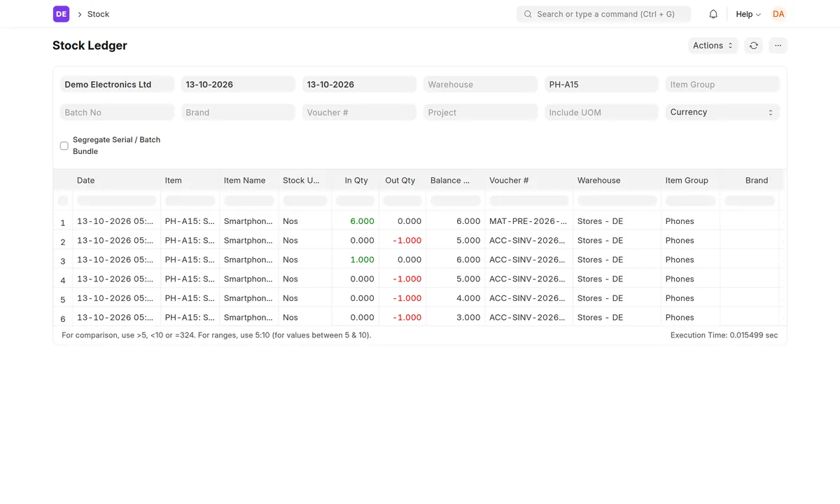Image resolution: width=840 pixels, height=504 pixels.
Task: Go to the Stock breadcrumb
Action: tap(98, 14)
